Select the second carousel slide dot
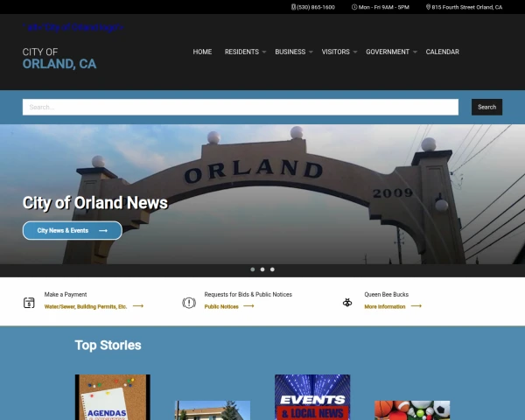Viewport: 525px width, 420px height. click(x=262, y=269)
